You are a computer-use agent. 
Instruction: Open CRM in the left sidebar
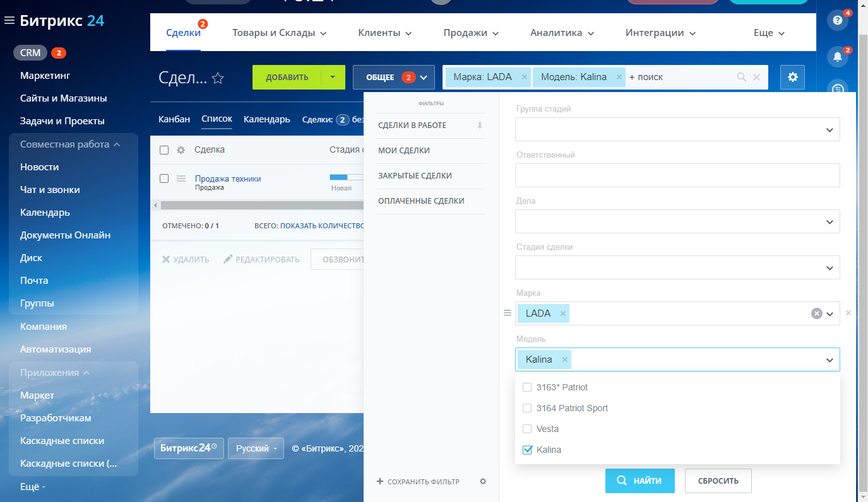30,53
